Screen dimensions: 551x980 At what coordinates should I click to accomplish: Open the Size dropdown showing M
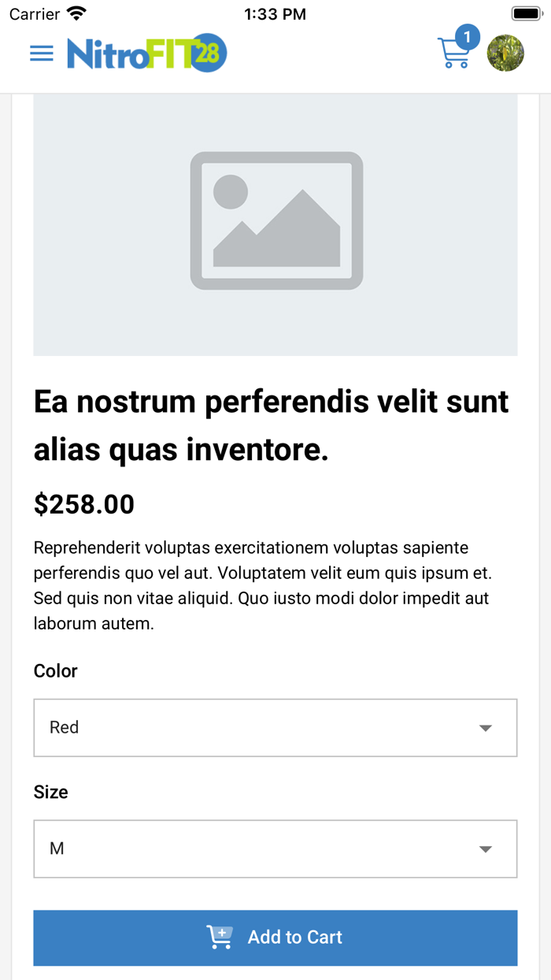[275, 848]
